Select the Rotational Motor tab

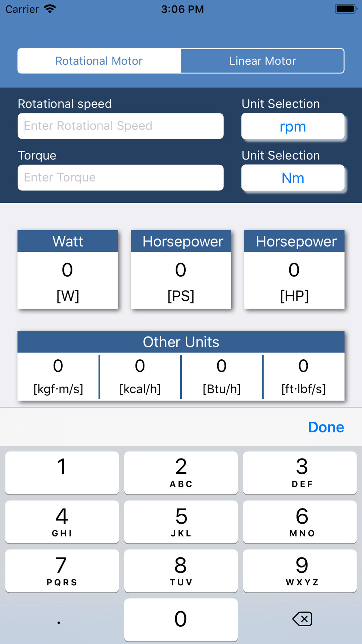click(x=99, y=61)
